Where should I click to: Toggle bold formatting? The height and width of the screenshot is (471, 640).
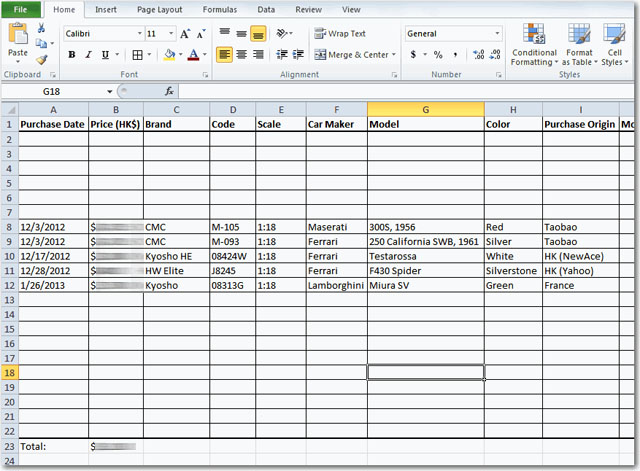pos(72,54)
